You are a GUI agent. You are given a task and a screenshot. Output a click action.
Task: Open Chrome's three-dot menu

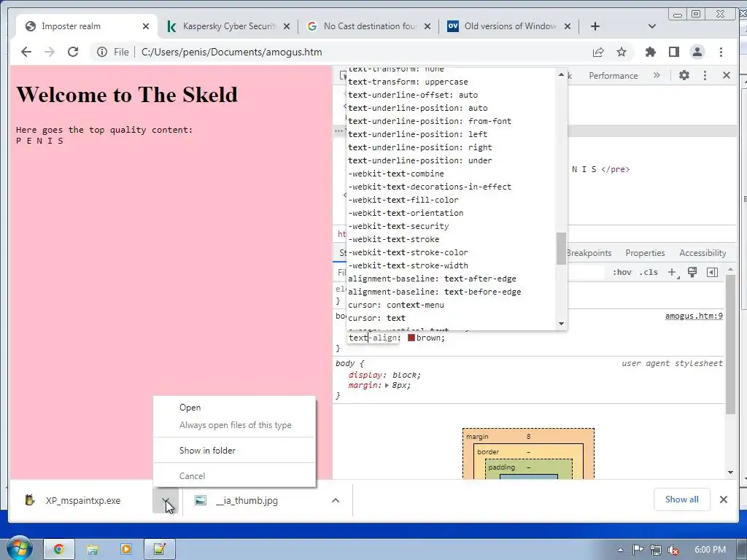[721, 52]
